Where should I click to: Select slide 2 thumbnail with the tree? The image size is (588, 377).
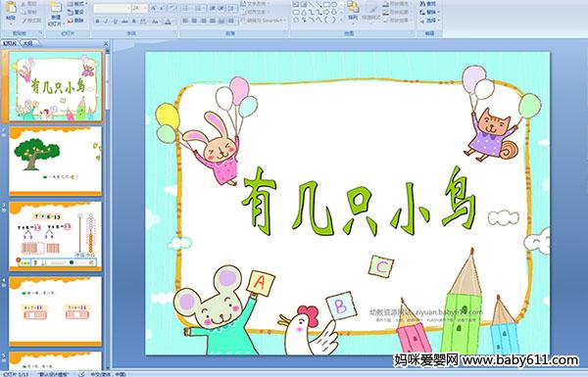(56, 162)
